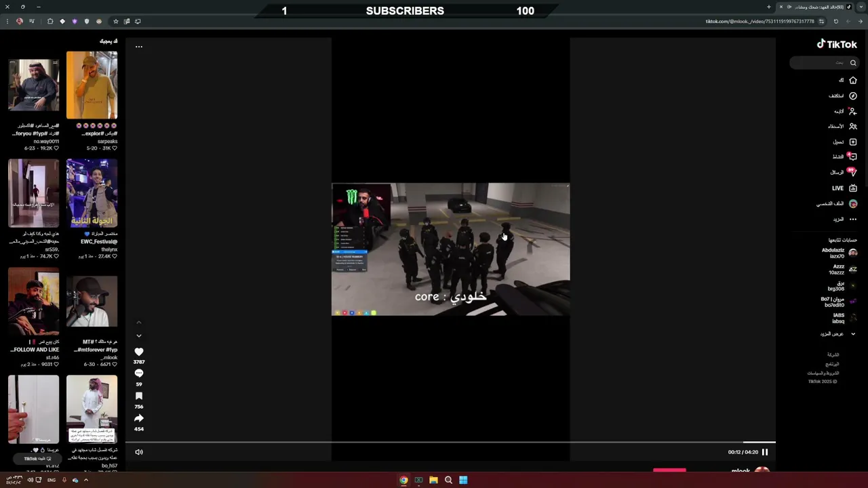Go to previous video up chevron
The image size is (868, 488).
point(139,323)
